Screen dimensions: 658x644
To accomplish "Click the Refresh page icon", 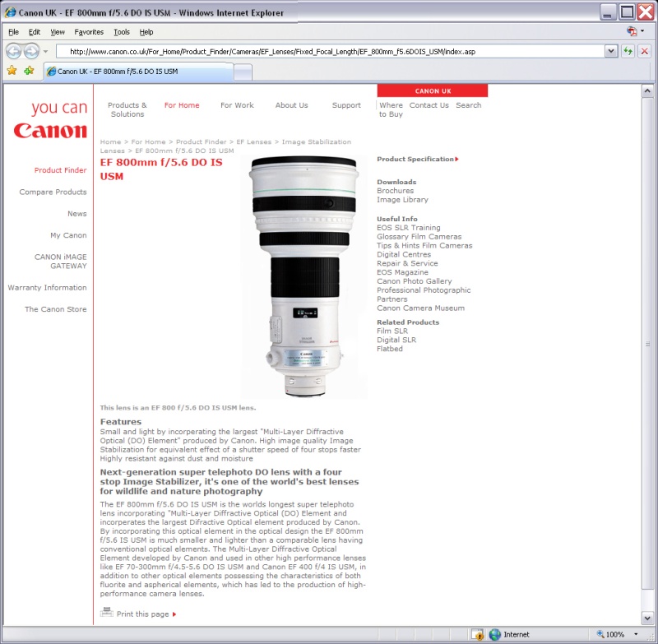I will (628, 51).
